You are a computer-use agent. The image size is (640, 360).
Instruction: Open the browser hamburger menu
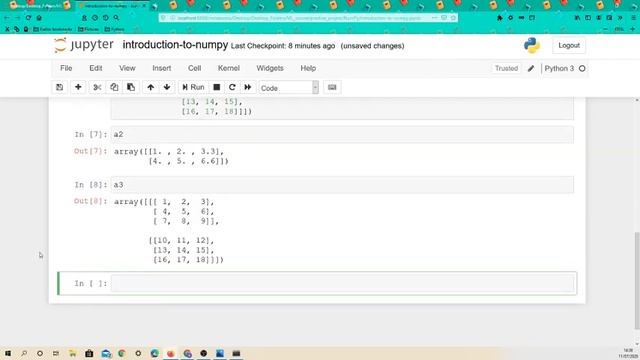pos(633,18)
